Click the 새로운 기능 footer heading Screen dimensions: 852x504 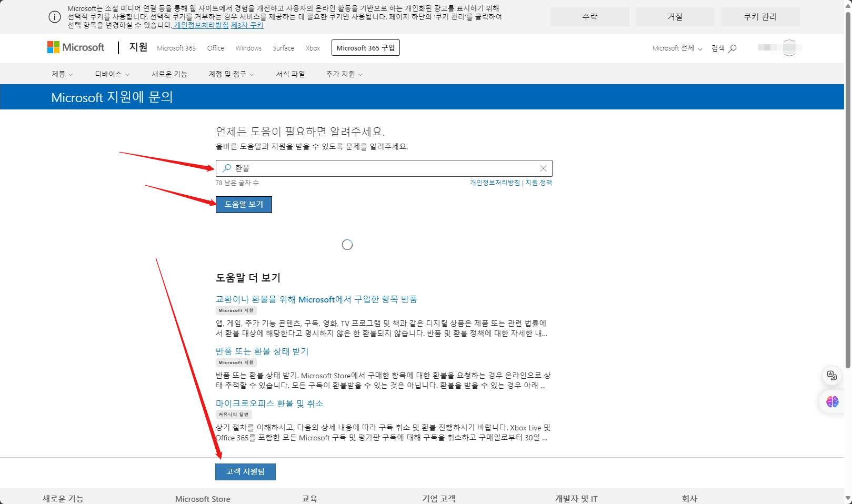(x=63, y=499)
